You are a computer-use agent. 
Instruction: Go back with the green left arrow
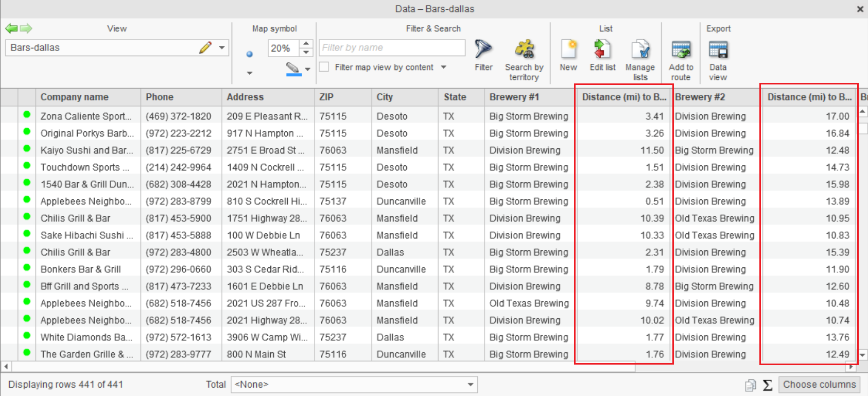click(x=11, y=28)
